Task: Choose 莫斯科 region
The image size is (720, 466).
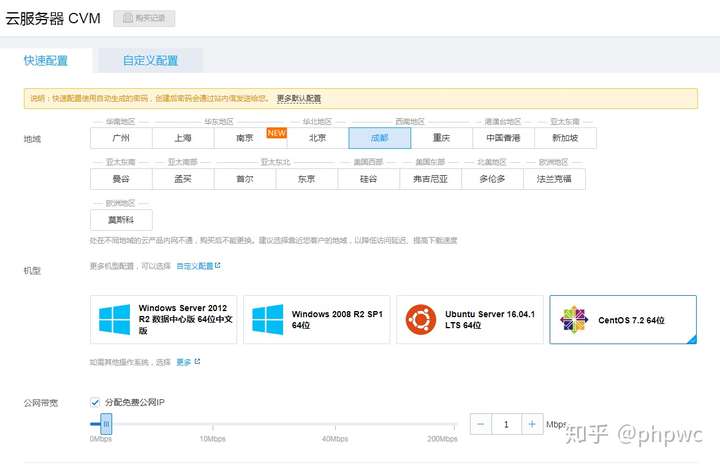Action: click(121, 220)
